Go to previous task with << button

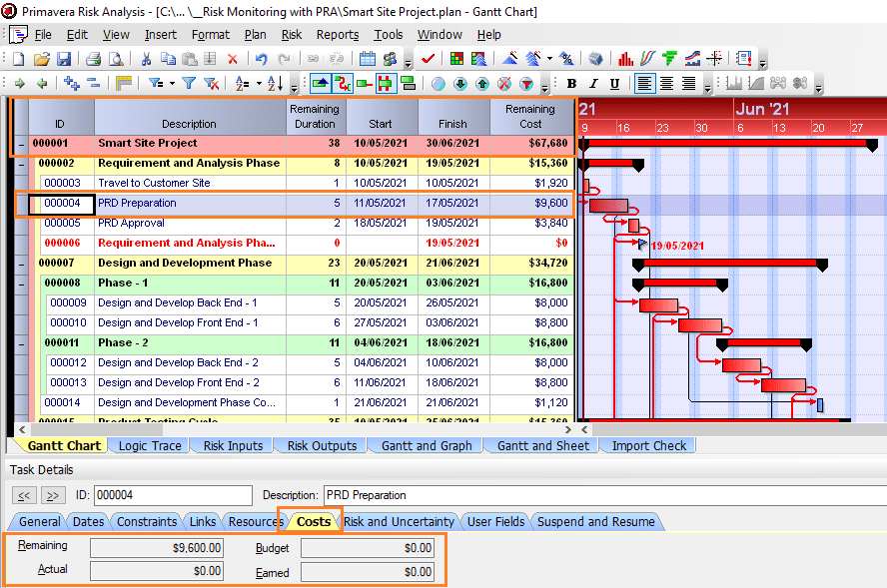click(24, 496)
